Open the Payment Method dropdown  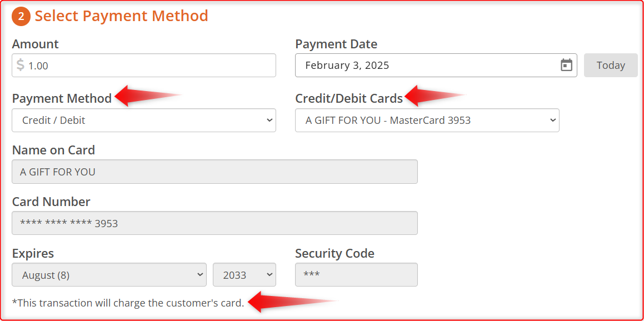click(x=144, y=121)
